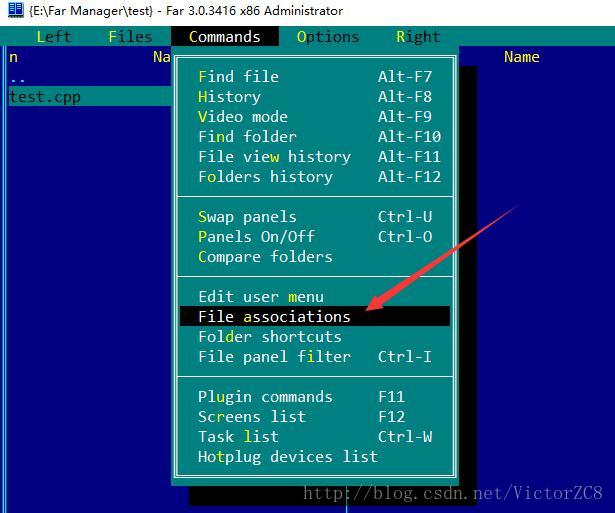
Task: Choose Find file from Commands menu
Action: (315, 76)
